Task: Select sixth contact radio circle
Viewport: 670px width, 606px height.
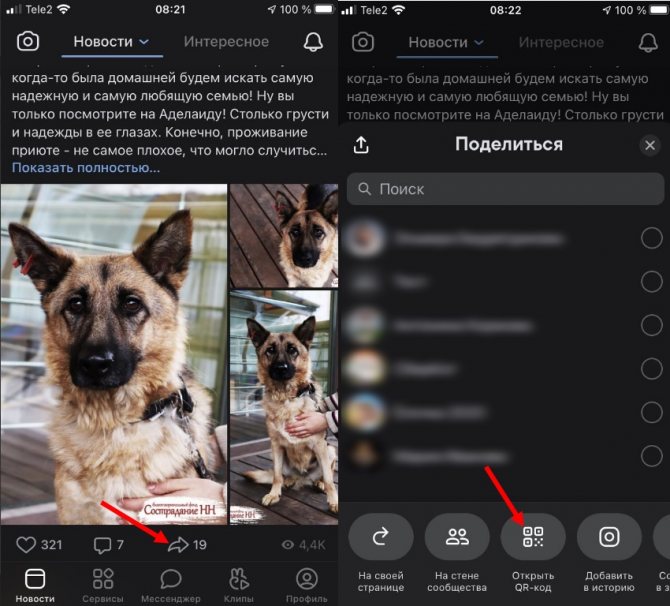Action: click(x=652, y=456)
